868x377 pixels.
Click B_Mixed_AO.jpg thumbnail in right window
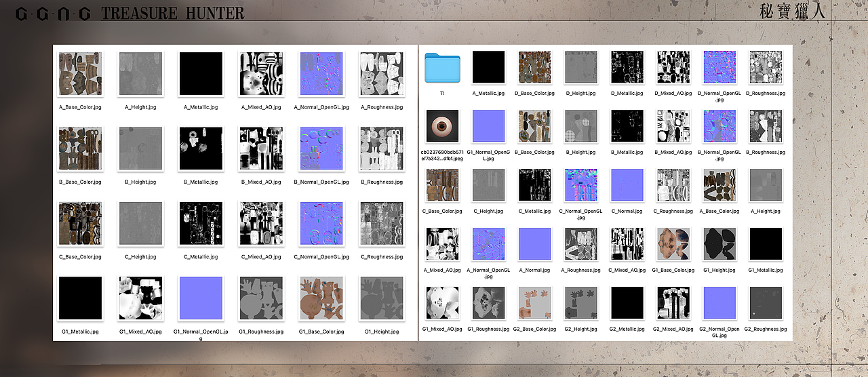click(673, 126)
